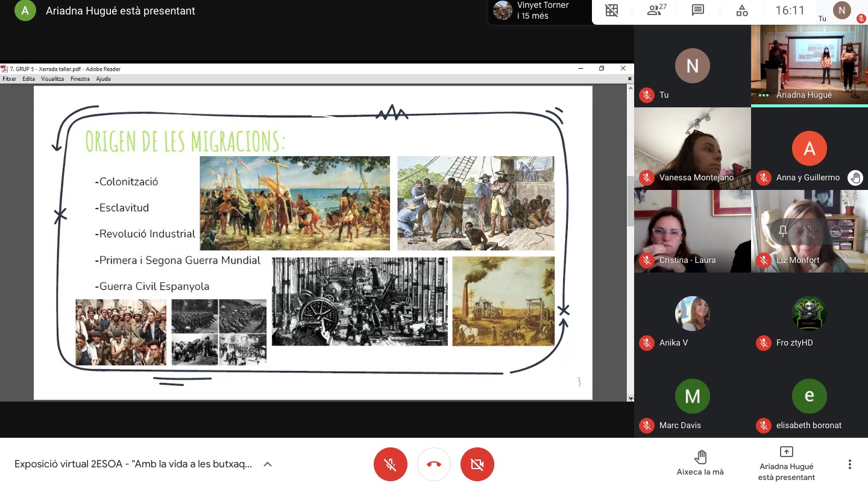The width and height of the screenshot is (868, 483).
Task: Mute Liz Monfort via tile overlay icon
Action: pyautogui.click(x=810, y=231)
